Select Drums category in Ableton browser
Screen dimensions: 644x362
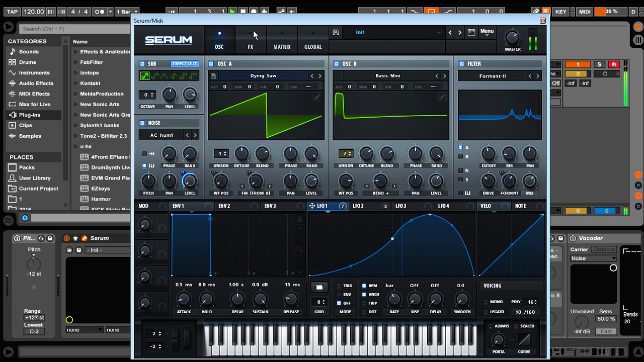click(28, 62)
